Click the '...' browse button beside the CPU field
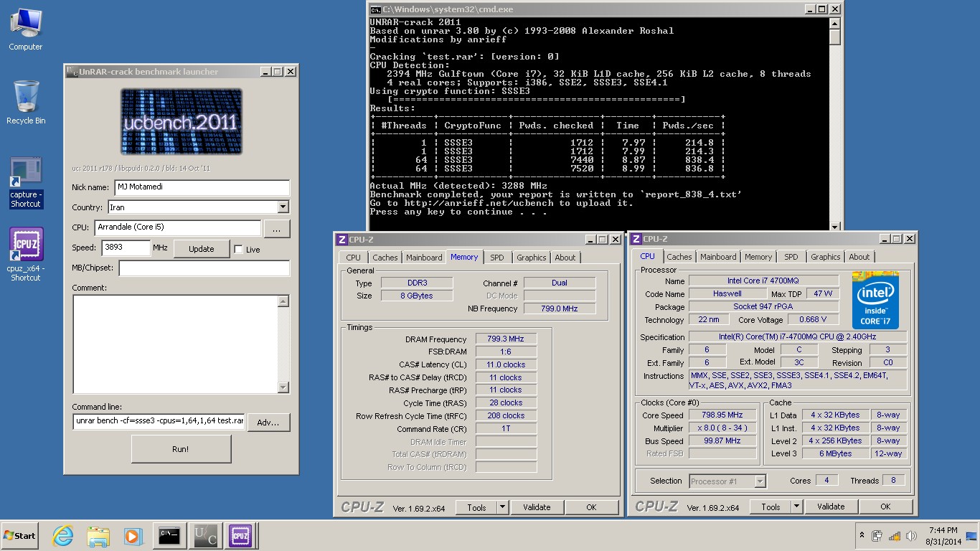980x551 pixels. [x=277, y=228]
